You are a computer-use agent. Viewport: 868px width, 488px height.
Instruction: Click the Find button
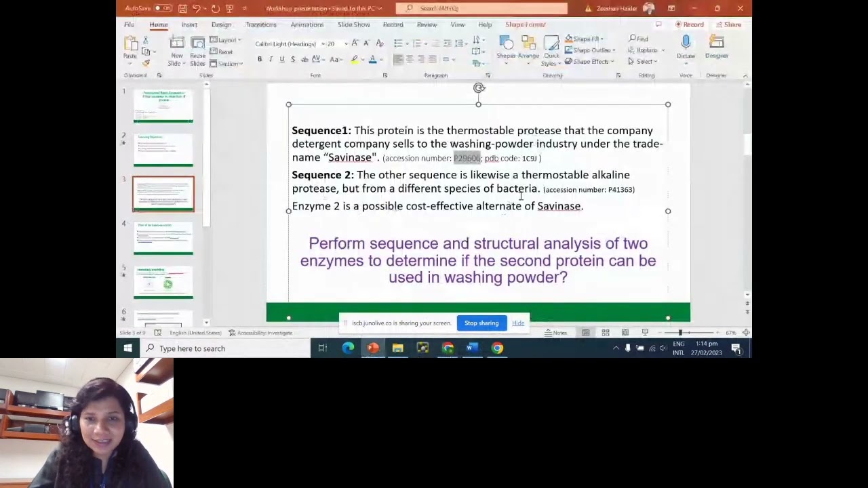[638, 39]
